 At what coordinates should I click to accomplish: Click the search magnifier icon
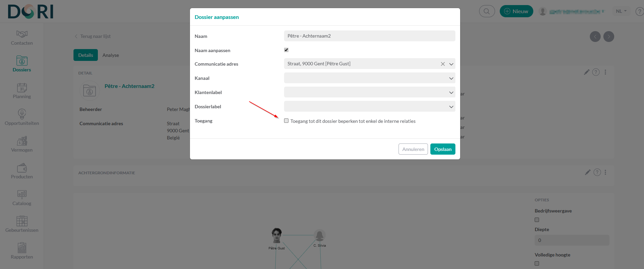[x=487, y=11]
